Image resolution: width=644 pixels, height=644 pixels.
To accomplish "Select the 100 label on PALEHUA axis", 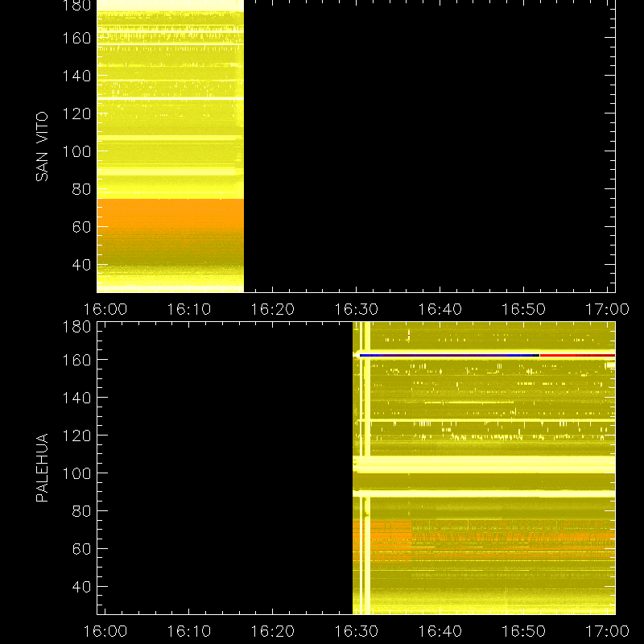I will point(76,473).
